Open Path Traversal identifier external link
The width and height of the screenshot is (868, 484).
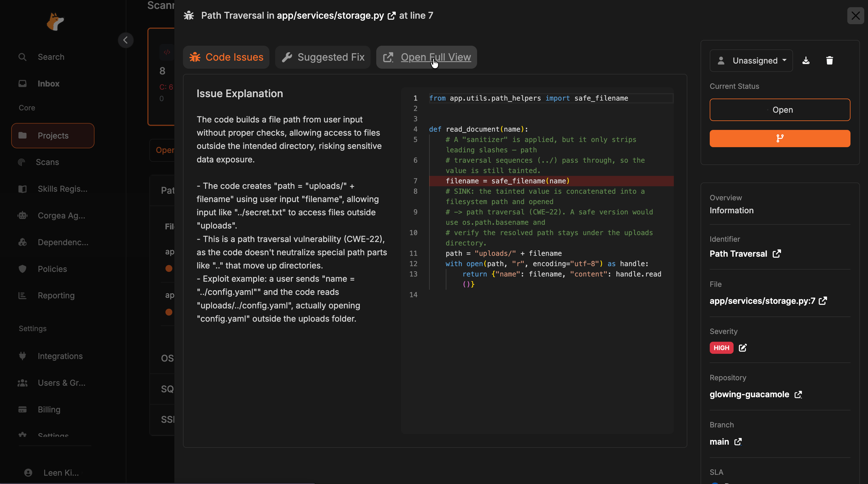click(777, 253)
